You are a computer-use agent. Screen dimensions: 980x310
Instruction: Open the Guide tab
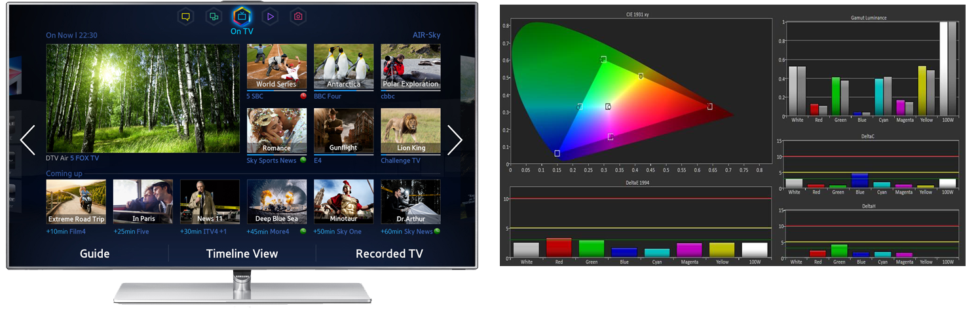[94, 254]
